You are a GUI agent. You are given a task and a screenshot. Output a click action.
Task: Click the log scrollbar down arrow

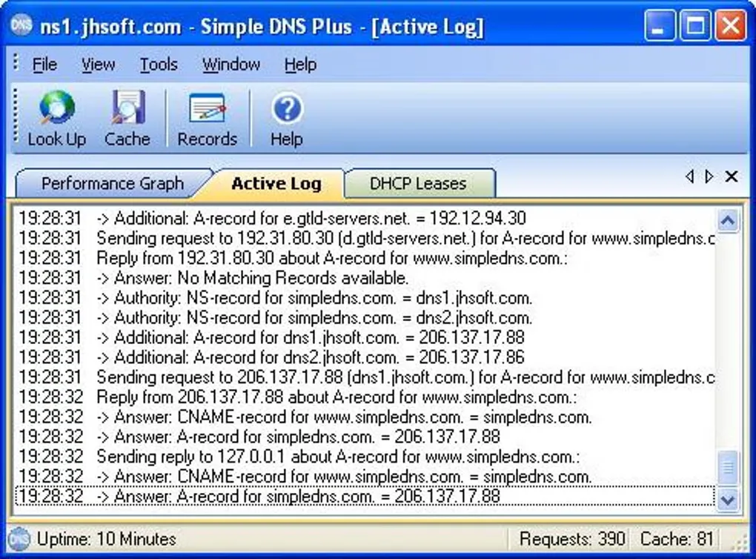point(727,499)
